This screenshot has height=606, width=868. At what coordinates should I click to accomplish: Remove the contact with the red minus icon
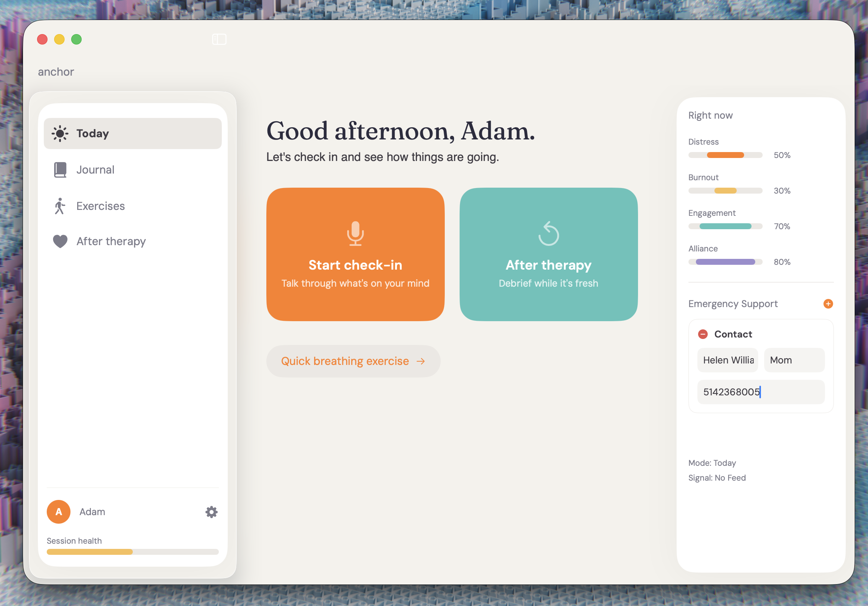[x=703, y=334]
